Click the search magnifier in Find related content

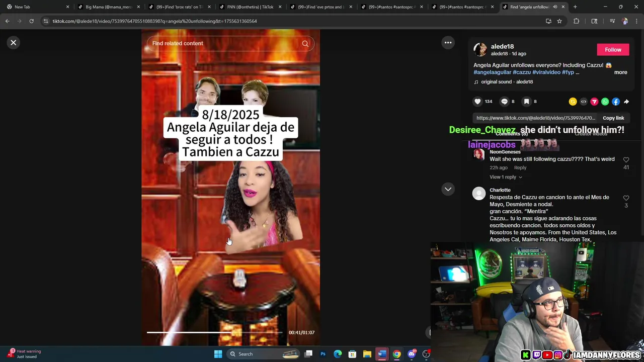[305, 43]
